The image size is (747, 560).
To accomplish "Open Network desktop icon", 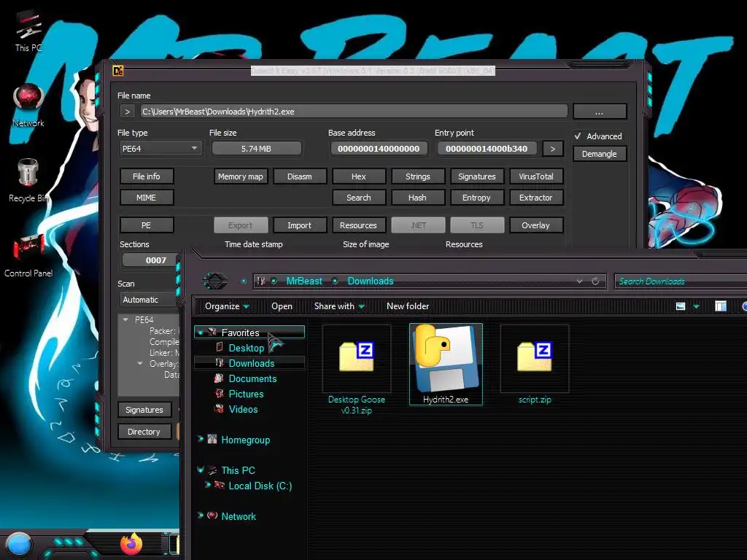I will click(28, 105).
